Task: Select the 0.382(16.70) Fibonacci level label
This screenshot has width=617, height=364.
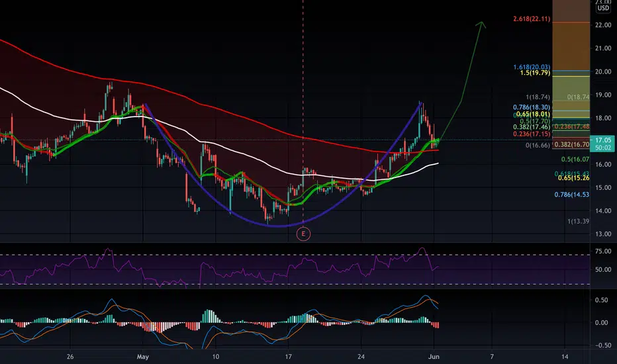Action: pos(572,144)
